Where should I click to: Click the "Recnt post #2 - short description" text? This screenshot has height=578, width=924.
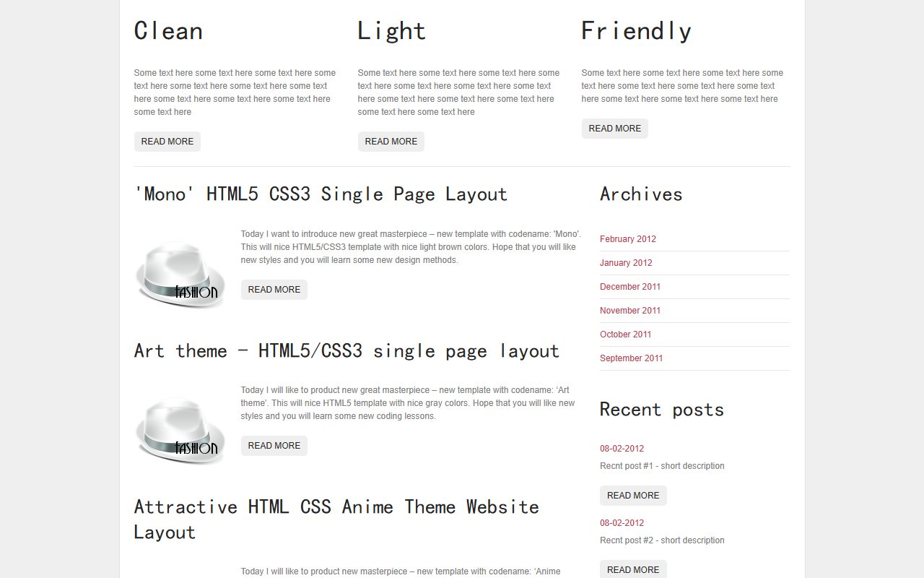tap(662, 540)
